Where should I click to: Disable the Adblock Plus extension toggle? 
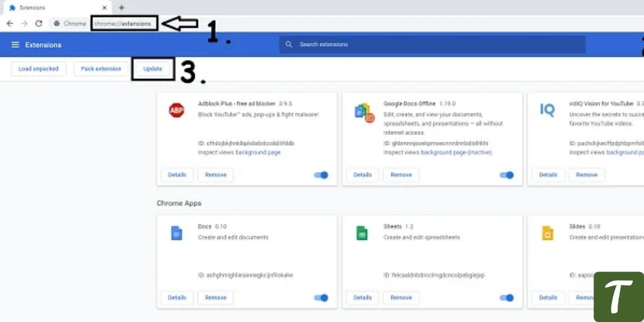coord(321,175)
